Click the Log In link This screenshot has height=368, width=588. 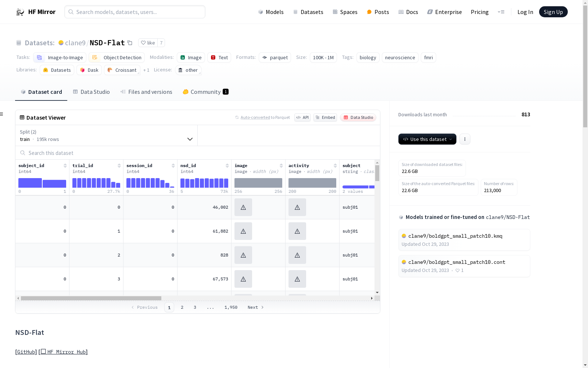(525, 12)
